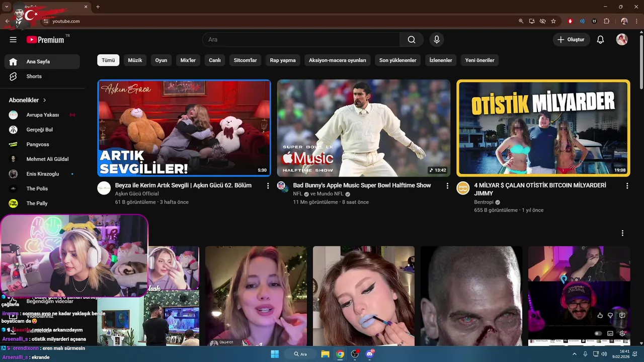The height and width of the screenshot is (362, 644).
Task: Click the magnifier search button
Action: pyautogui.click(x=412, y=40)
